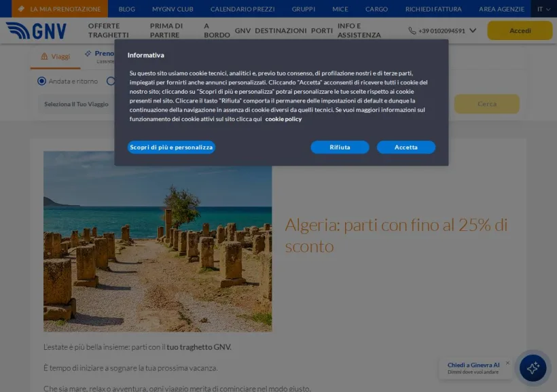Click the Accetta cookie button
Image resolution: width=557 pixels, height=392 pixels.
406,147
